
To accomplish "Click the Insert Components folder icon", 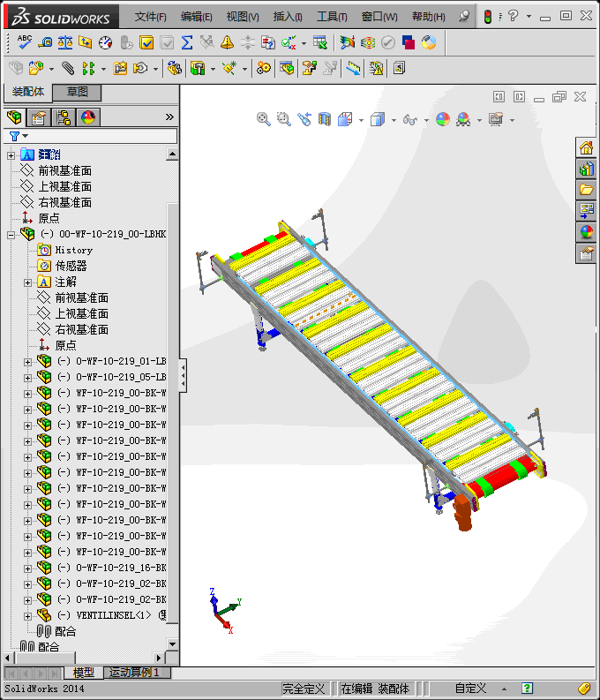I will pyautogui.click(x=36, y=68).
